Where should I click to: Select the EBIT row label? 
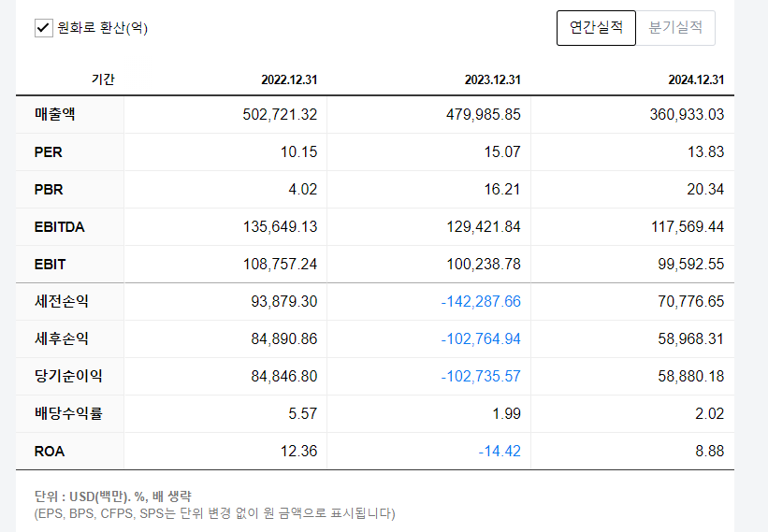tap(50, 265)
